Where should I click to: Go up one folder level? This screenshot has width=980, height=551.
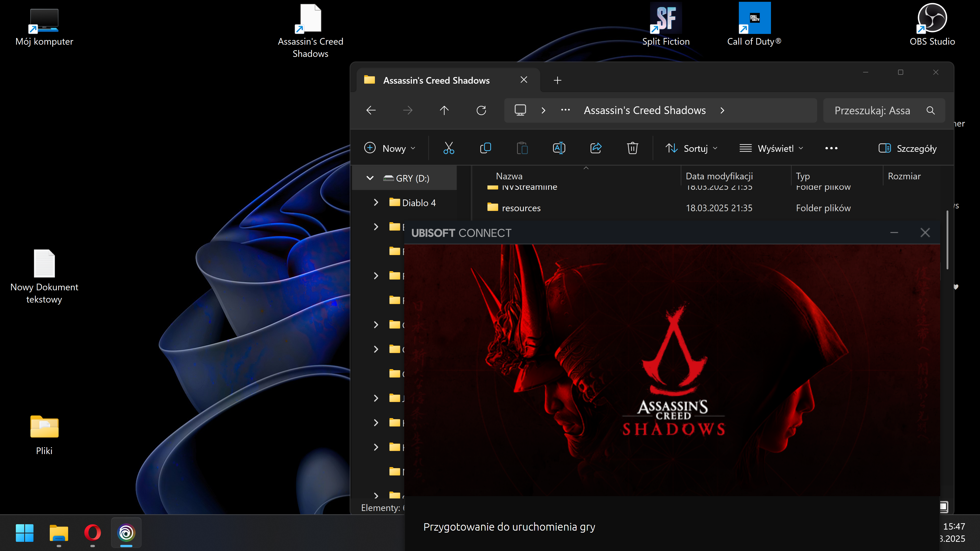pos(444,110)
